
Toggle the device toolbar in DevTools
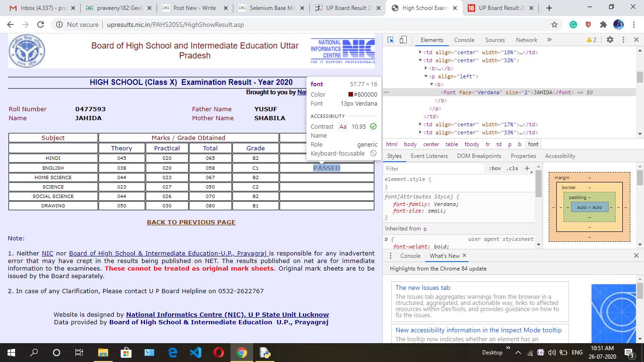click(403, 40)
